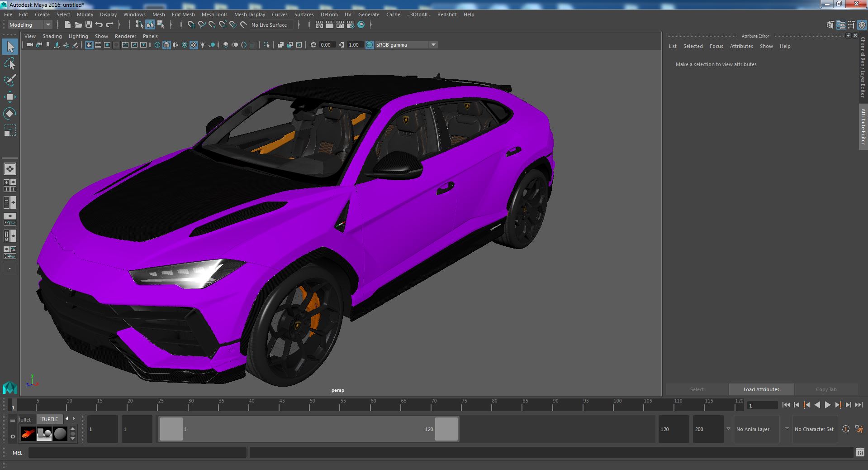Switch to single perspective view layout
Image resolution: width=868 pixels, height=470 pixels.
[x=10, y=169]
